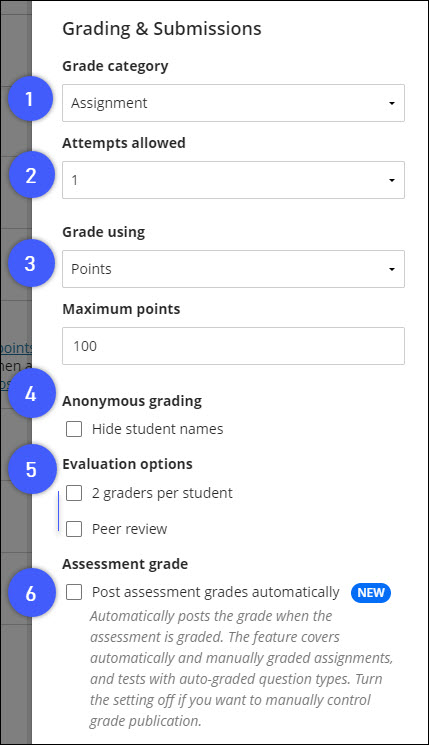Click numbered marker 1 beside Grade category

30,99
